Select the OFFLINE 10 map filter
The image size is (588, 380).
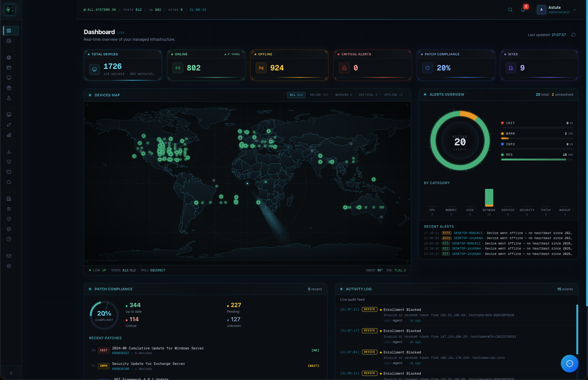pos(393,95)
